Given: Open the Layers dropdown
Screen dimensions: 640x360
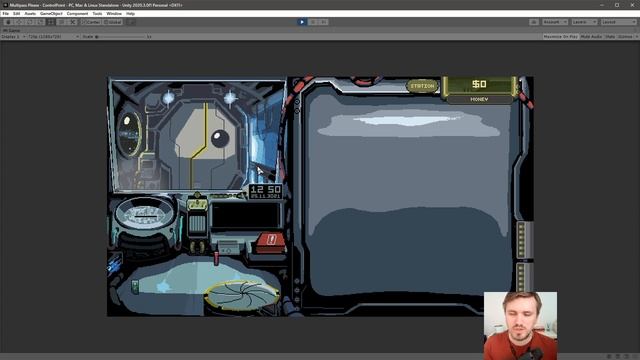Looking at the screenshot, I should [584, 22].
